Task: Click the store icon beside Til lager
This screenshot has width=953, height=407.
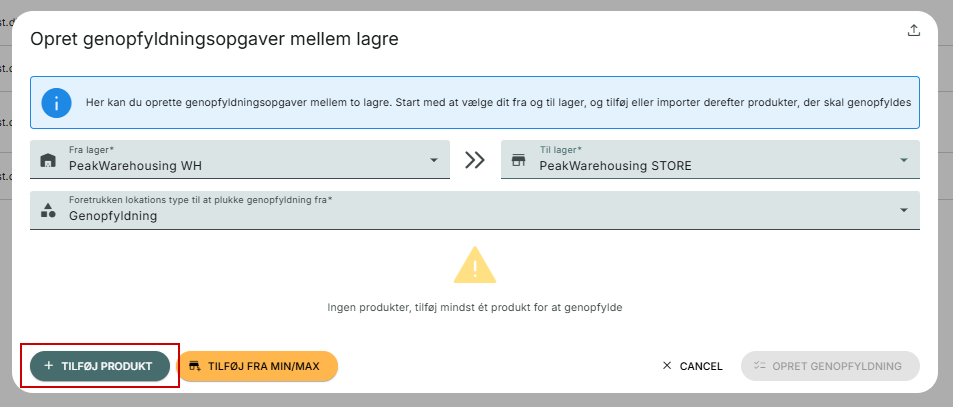Action: point(518,160)
